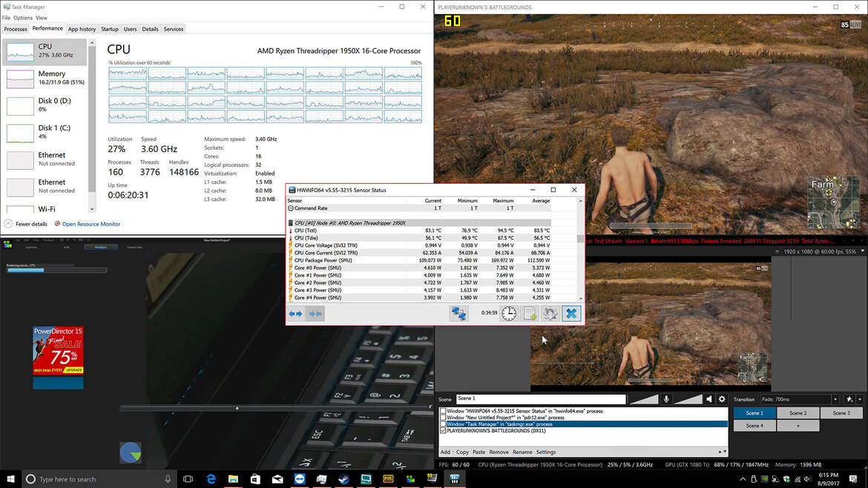Switch to PUBG game on taskbar
The height and width of the screenshot is (488, 868).
(x=388, y=479)
